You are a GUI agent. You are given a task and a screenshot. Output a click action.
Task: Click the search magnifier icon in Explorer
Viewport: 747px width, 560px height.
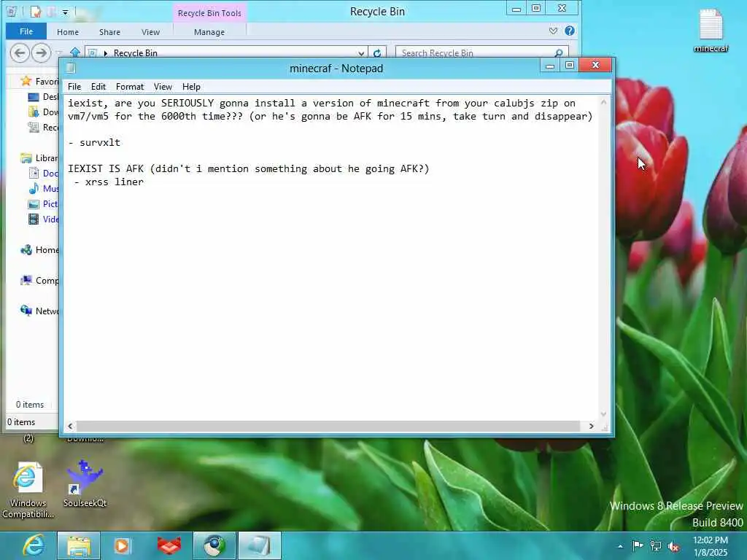(x=559, y=52)
